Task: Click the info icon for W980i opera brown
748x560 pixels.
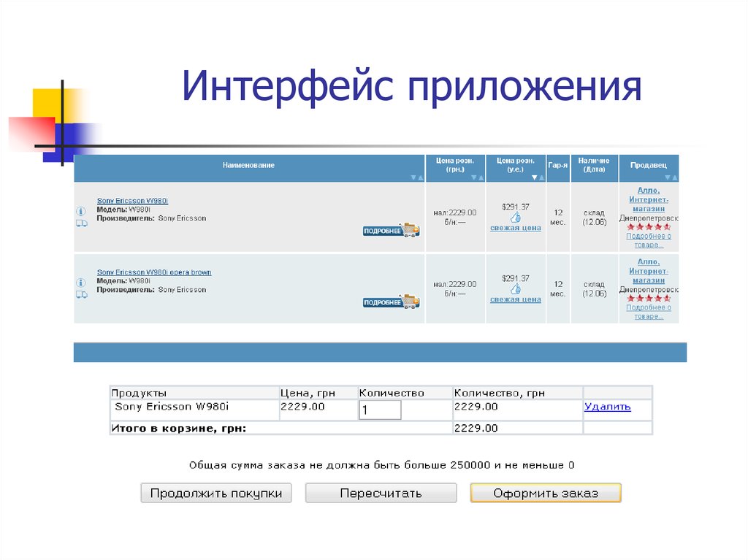Action: [x=80, y=282]
